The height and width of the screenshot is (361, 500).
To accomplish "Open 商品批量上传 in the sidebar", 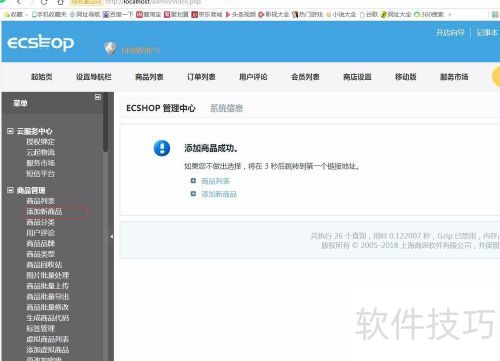I will [48, 286].
